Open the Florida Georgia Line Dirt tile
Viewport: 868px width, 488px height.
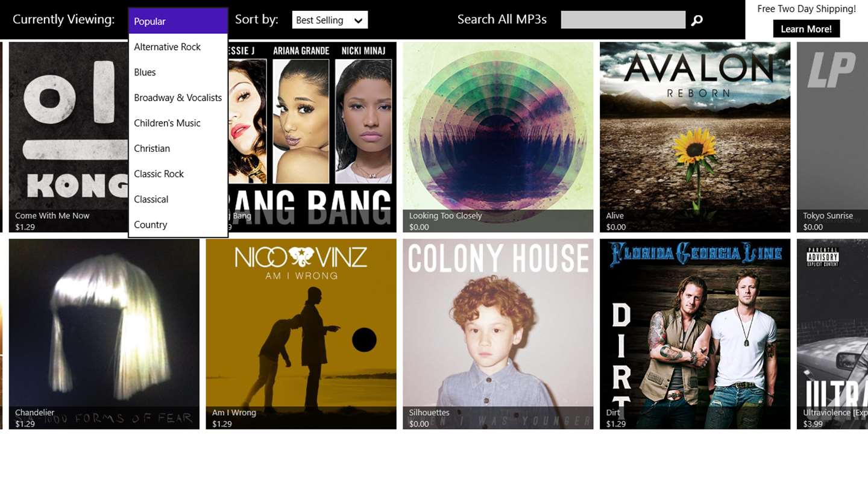pyautogui.click(x=695, y=334)
